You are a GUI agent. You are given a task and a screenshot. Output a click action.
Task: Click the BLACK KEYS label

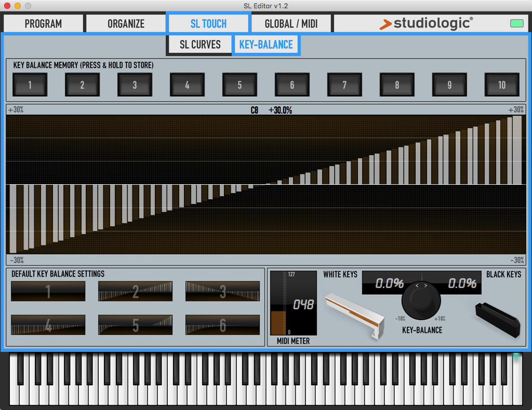tap(503, 274)
